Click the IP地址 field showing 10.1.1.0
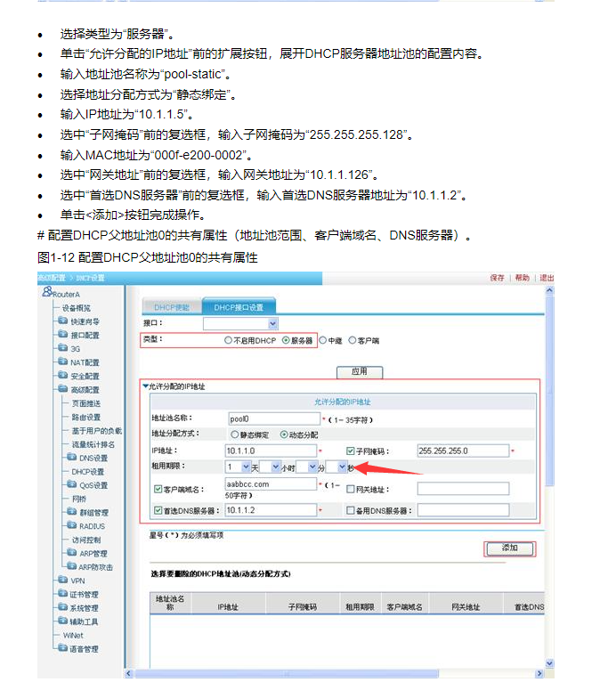The image size is (616, 682). (x=271, y=451)
